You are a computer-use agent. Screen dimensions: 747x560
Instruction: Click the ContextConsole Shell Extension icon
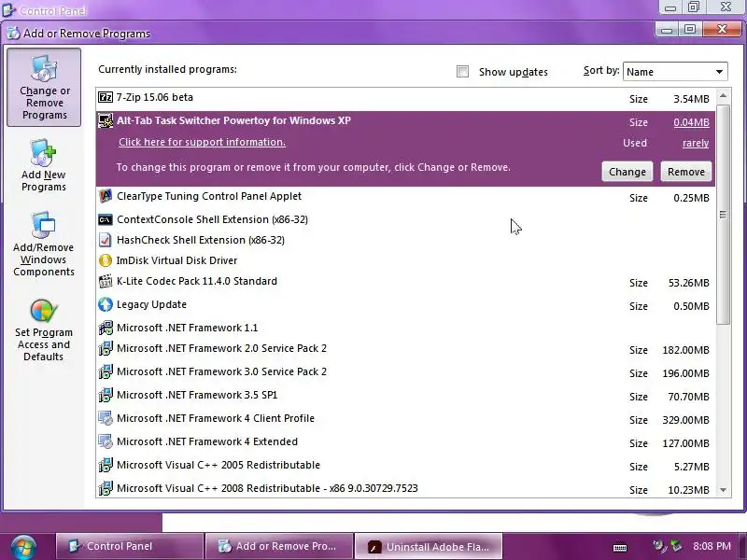coord(106,219)
